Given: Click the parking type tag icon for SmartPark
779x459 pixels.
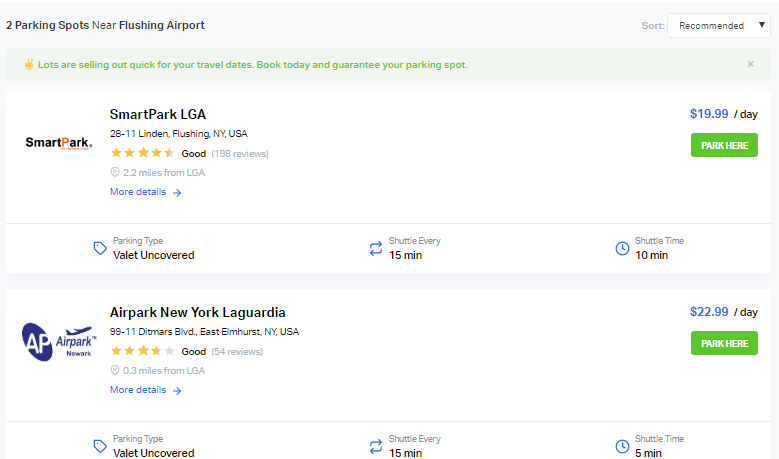Looking at the screenshot, I should tap(100, 248).
